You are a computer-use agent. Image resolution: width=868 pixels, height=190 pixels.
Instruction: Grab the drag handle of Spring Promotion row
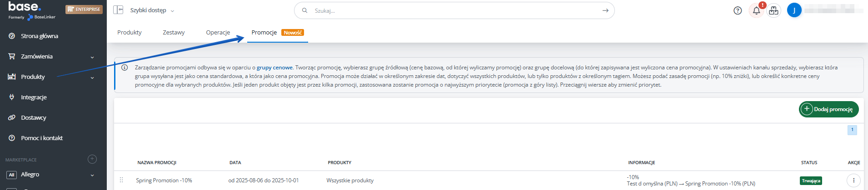coord(121,180)
